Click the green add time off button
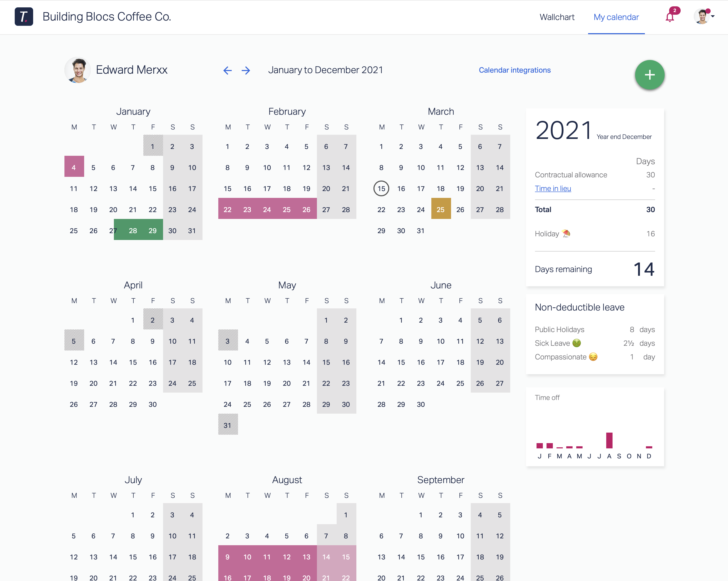728x581 pixels. point(649,75)
